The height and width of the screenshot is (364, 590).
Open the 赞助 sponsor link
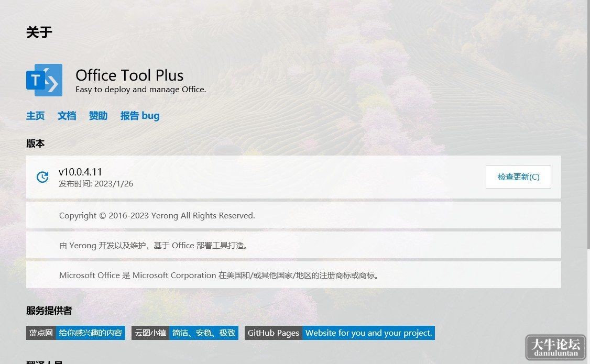[98, 116]
